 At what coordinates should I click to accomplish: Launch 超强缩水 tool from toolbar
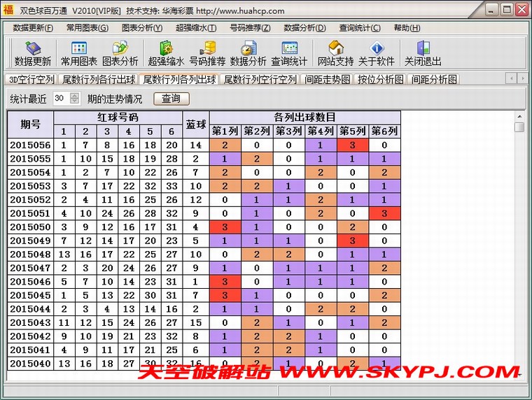pos(166,53)
